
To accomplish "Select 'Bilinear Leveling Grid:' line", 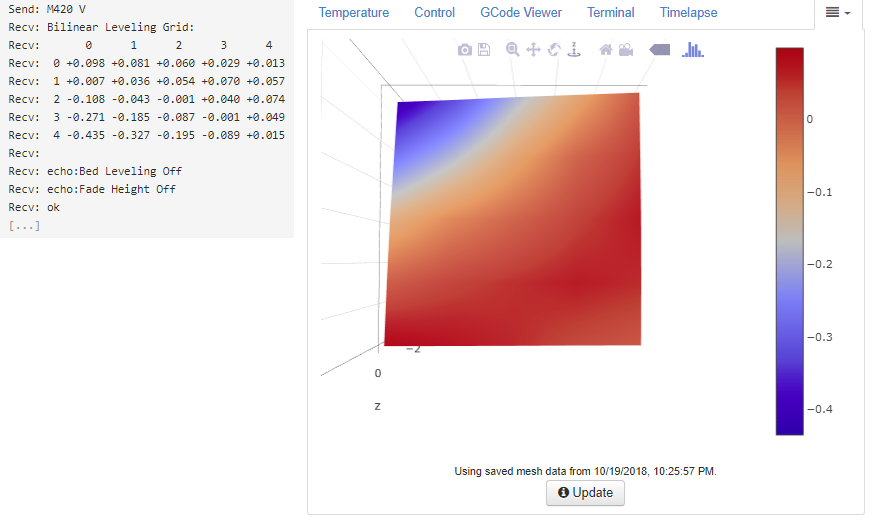I will 120,27.
